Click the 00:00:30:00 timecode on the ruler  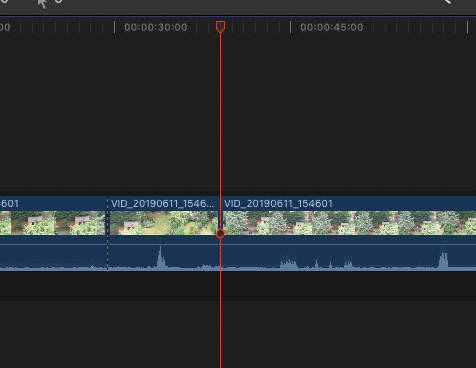pyautogui.click(x=156, y=27)
